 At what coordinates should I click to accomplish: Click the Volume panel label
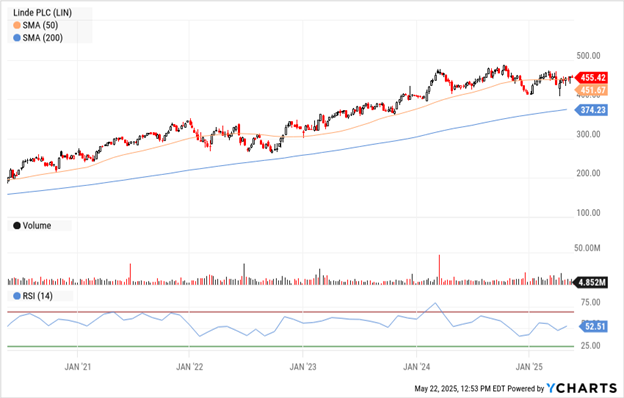37,226
